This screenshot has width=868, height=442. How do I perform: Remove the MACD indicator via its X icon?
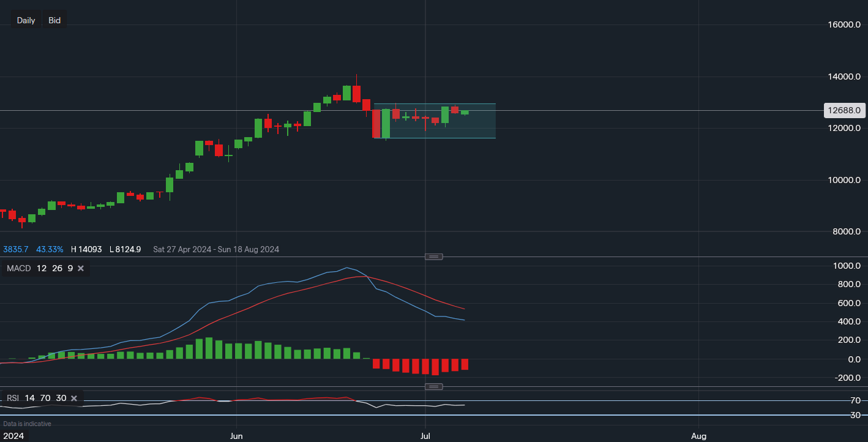[80, 268]
